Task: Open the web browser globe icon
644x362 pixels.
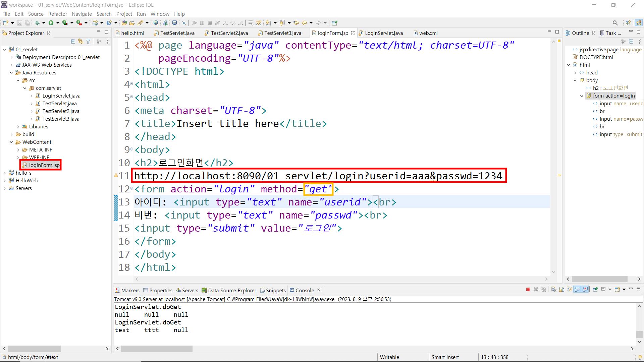Action: 156,23
